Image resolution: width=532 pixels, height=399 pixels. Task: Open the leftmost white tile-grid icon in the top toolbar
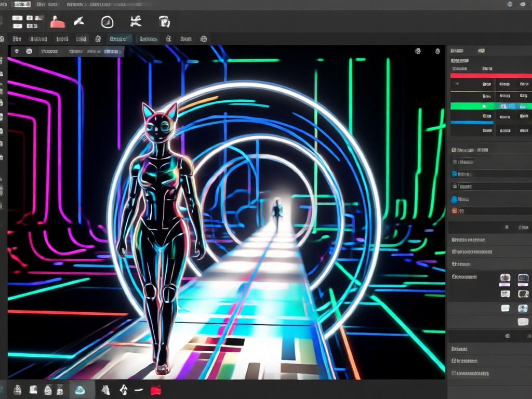(17, 22)
